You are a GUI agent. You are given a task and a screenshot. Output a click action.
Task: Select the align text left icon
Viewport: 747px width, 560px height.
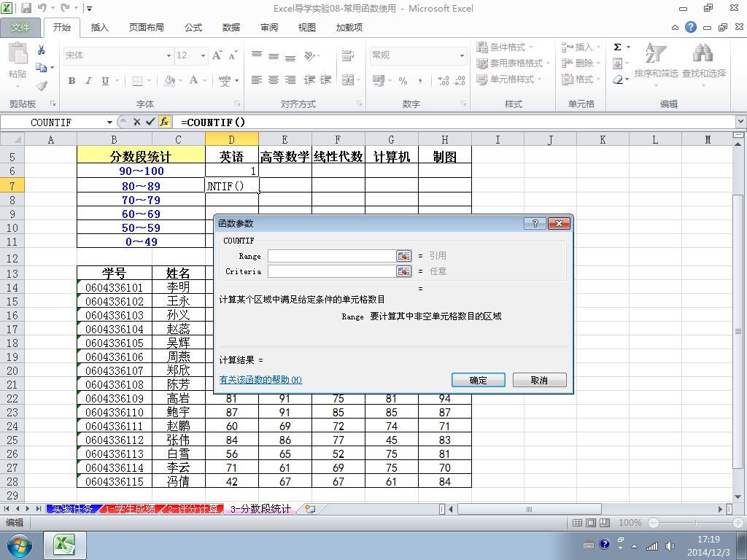coord(256,80)
